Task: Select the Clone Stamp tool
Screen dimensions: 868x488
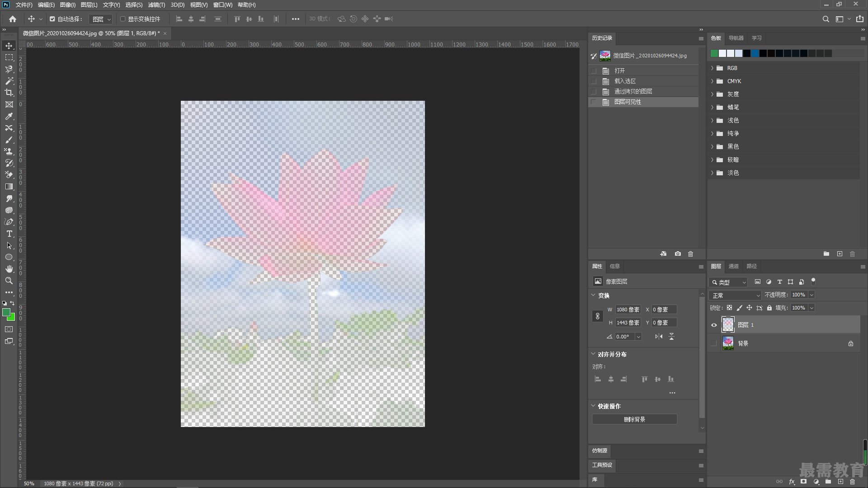Action: pos(9,151)
